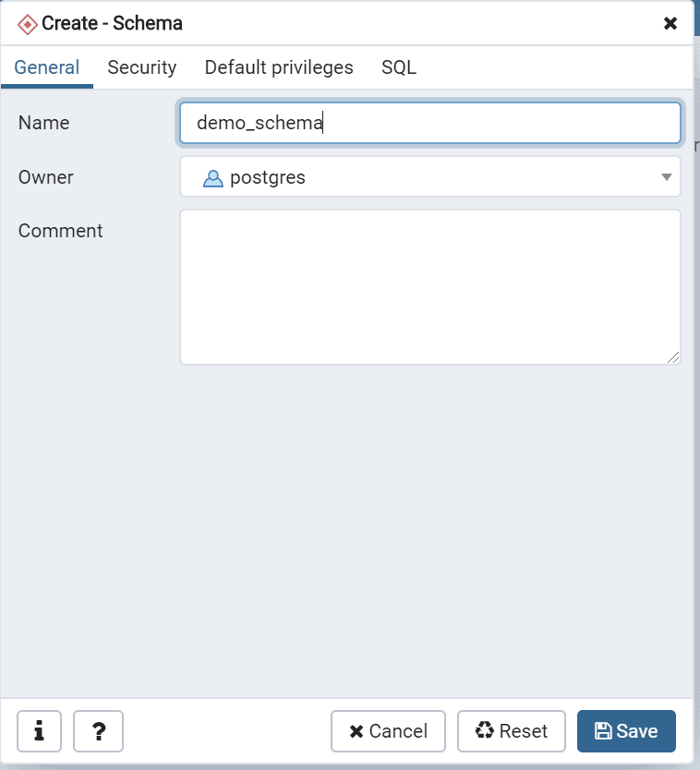
Task: Click inside the Comment text area
Action: [429, 286]
